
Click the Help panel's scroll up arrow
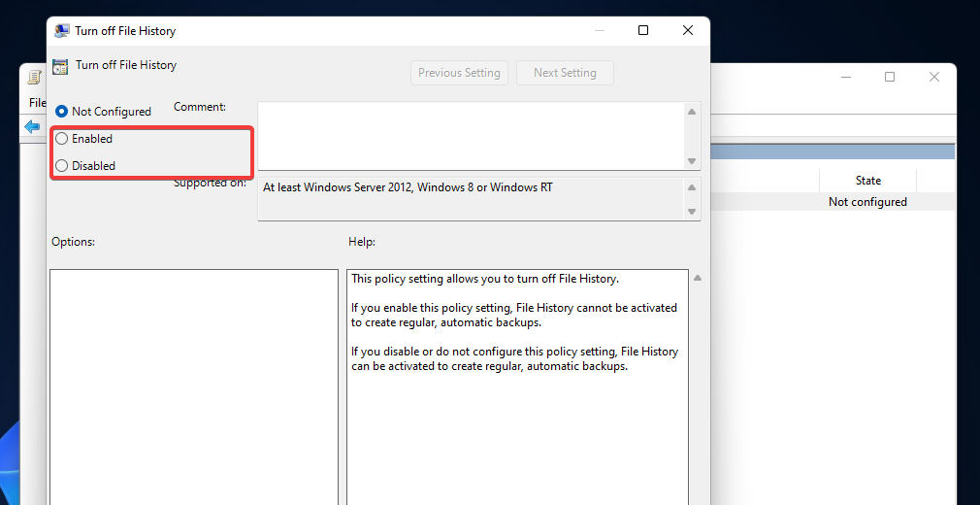tap(697, 279)
